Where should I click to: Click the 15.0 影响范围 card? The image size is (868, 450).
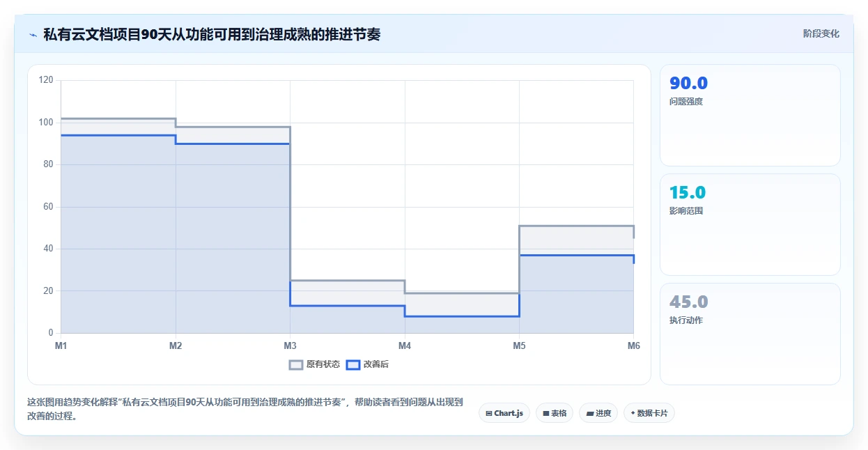click(x=750, y=225)
